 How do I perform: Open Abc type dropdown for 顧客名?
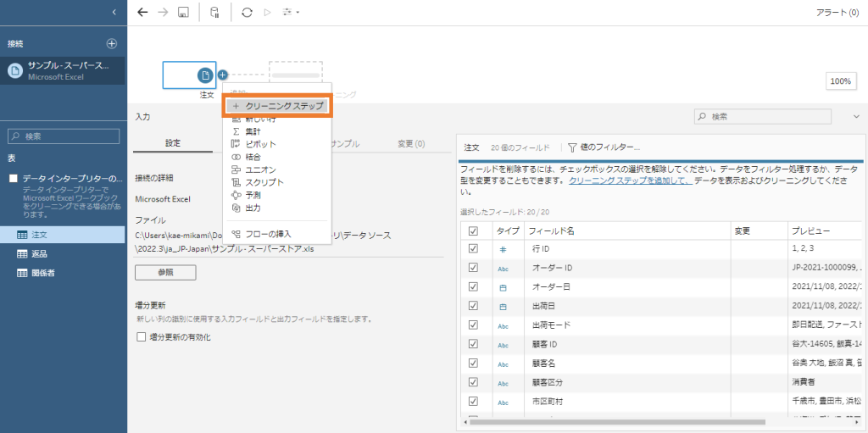(504, 364)
